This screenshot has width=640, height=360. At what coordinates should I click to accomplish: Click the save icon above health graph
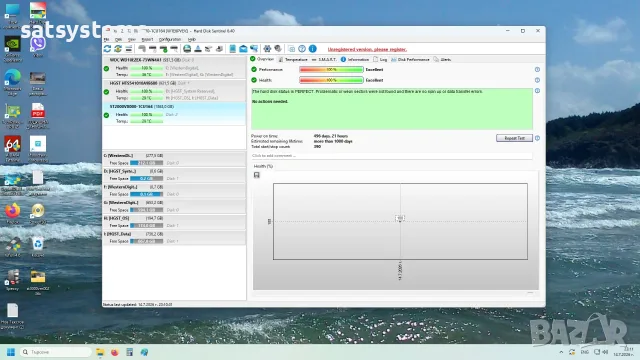tap(257, 175)
